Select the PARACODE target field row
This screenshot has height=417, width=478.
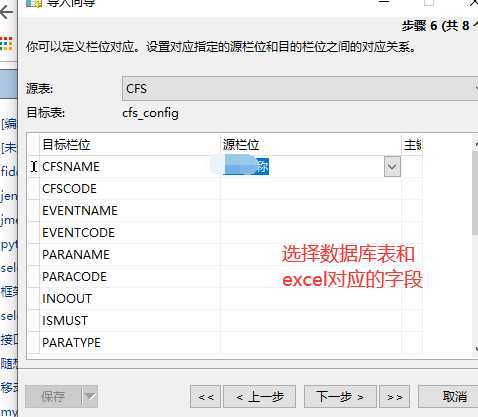[130, 277]
